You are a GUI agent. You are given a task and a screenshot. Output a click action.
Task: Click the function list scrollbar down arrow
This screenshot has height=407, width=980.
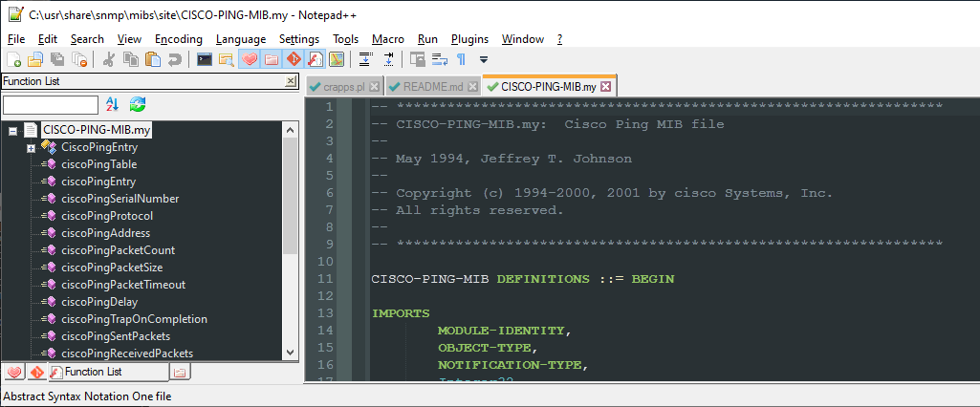click(290, 353)
